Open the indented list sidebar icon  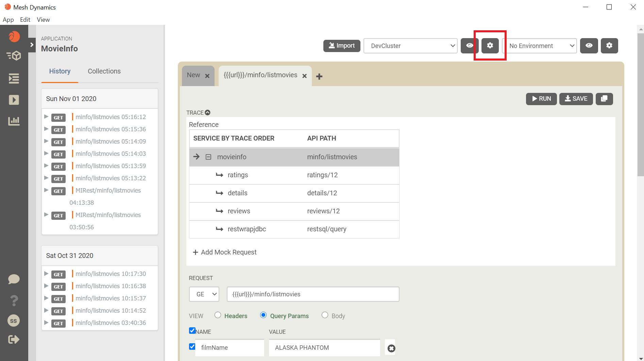point(14,79)
